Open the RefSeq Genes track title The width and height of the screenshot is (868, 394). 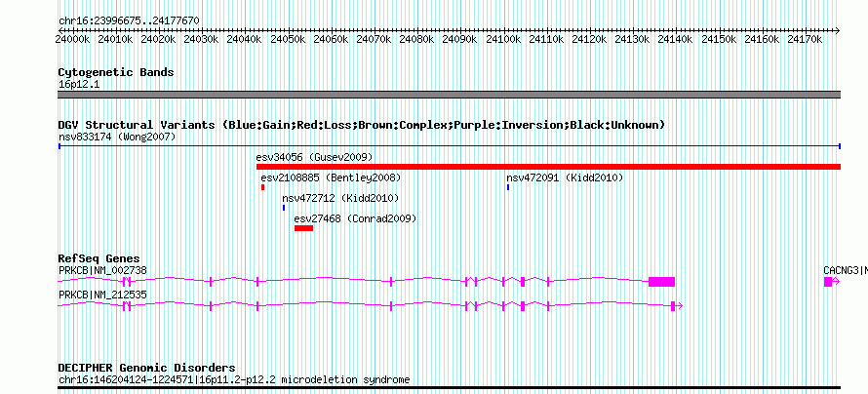pyautogui.click(x=99, y=259)
